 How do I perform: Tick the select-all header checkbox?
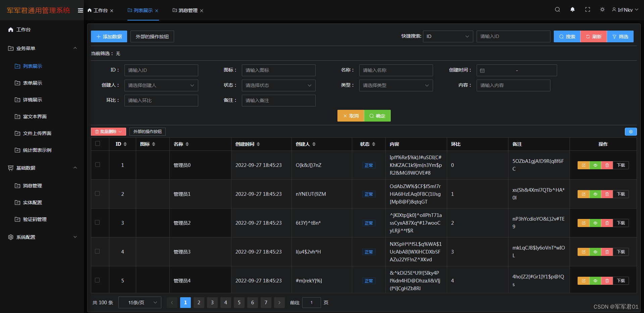click(x=98, y=143)
